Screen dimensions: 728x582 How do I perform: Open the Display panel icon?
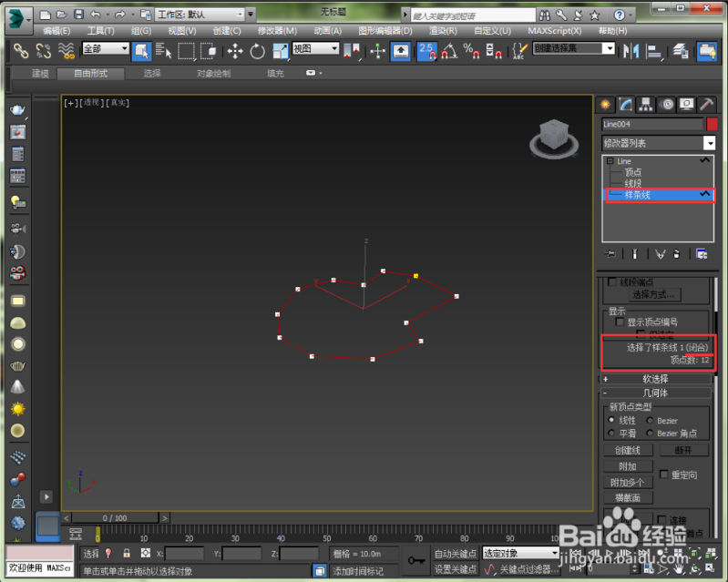(x=687, y=105)
